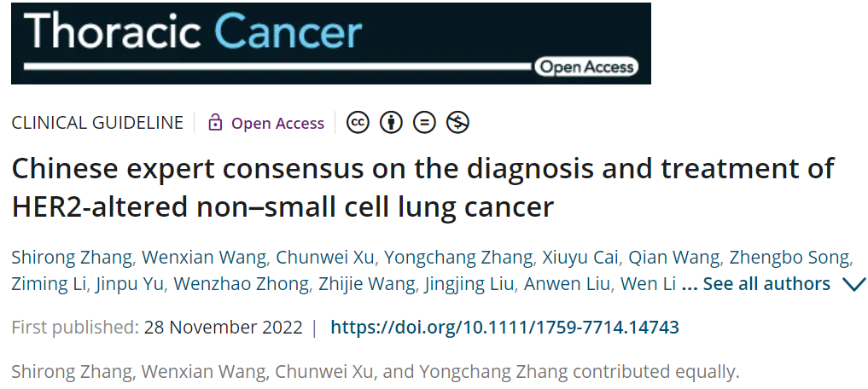Click the NonCommercial dollar-sign license icon

pyautogui.click(x=458, y=123)
